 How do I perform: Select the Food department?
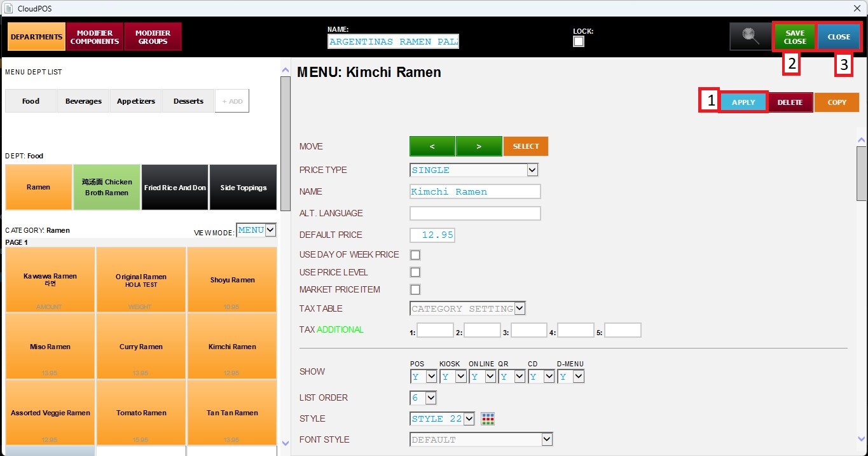31,101
